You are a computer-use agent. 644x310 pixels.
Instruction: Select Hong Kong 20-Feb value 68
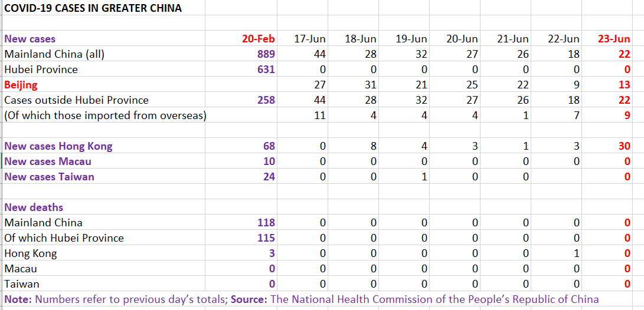(x=269, y=146)
